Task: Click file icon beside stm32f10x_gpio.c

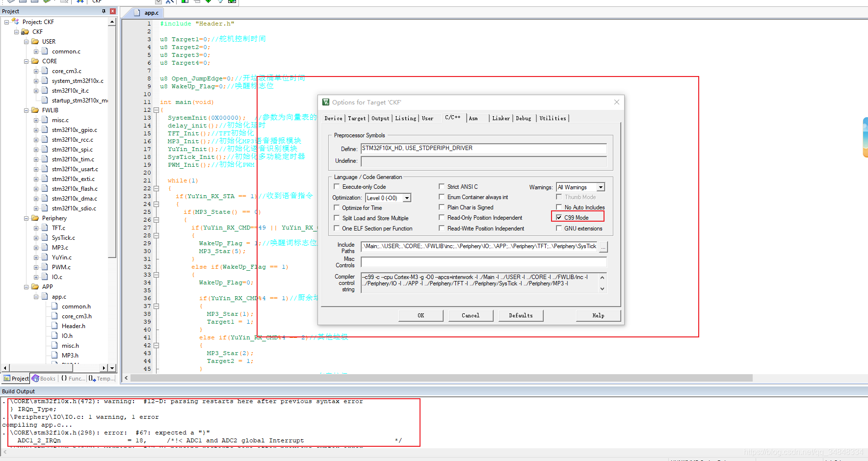Action: click(x=45, y=129)
